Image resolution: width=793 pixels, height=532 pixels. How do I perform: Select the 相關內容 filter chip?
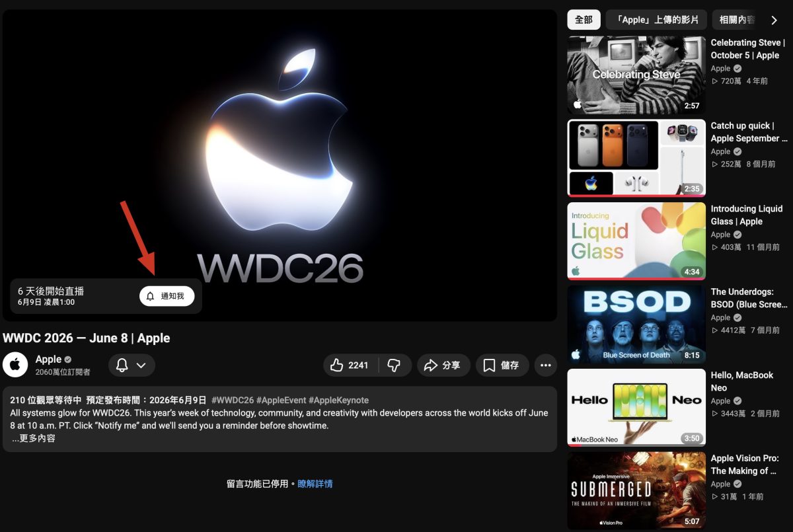tap(736, 20)
